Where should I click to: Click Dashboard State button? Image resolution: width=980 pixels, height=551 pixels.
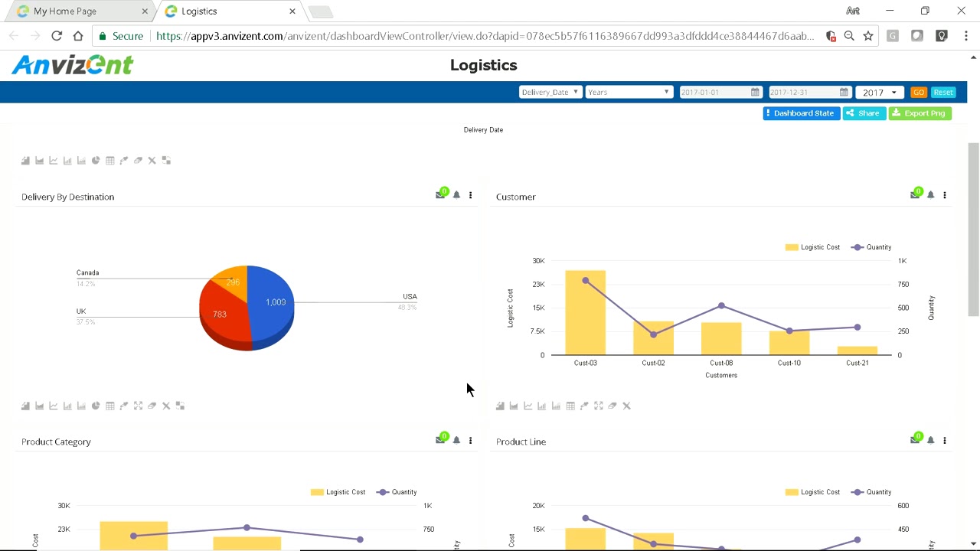click(x=802, y=113)
